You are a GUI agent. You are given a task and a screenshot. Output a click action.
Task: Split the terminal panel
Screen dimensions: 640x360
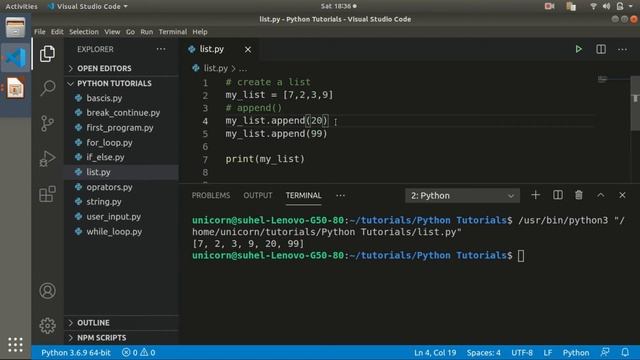pos(558,195)
